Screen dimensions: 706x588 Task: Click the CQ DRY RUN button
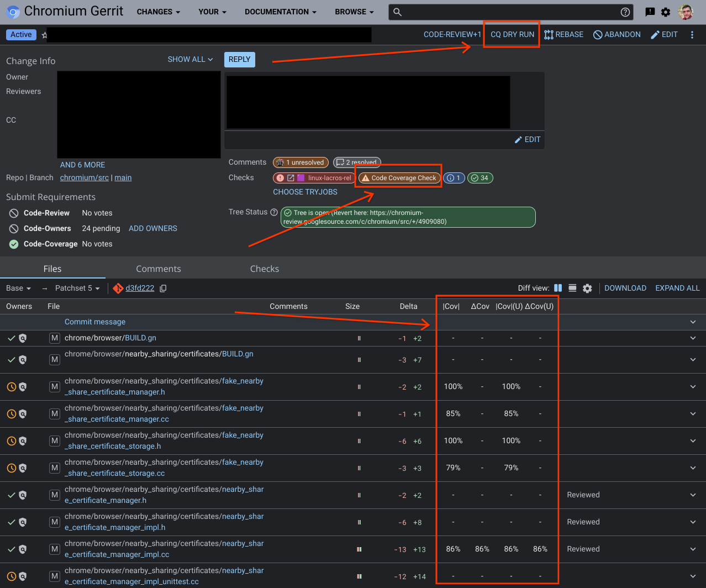coord(512,34)
